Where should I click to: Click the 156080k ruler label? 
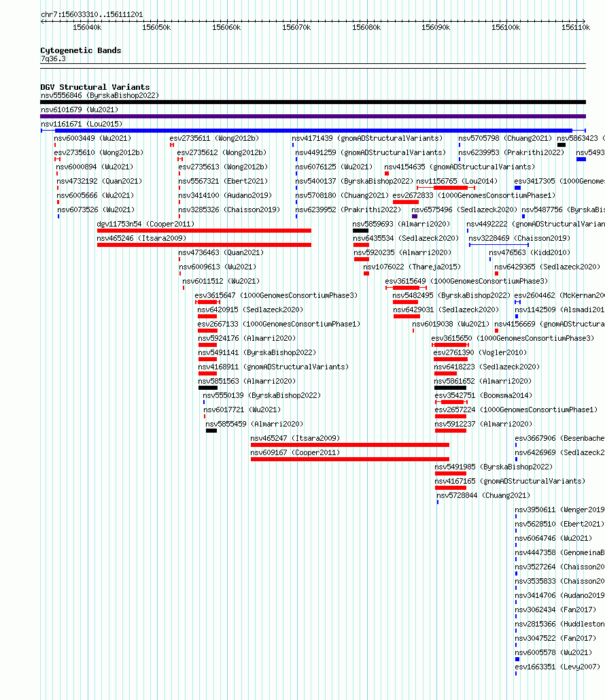366,28
